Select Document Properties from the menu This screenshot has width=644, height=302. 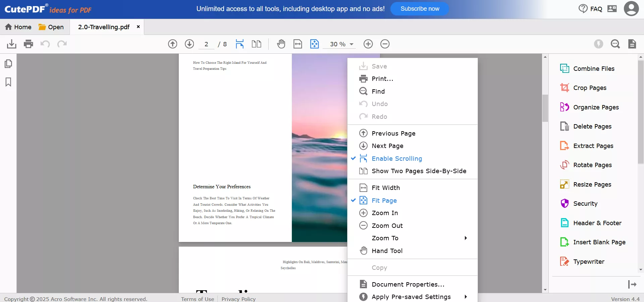click(408, 284)
